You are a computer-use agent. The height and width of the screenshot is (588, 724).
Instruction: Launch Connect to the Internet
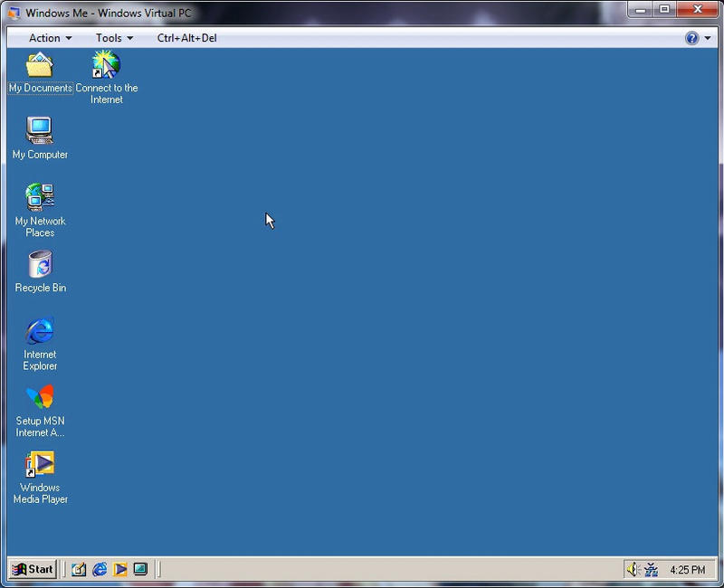click(x=108, y=65)
